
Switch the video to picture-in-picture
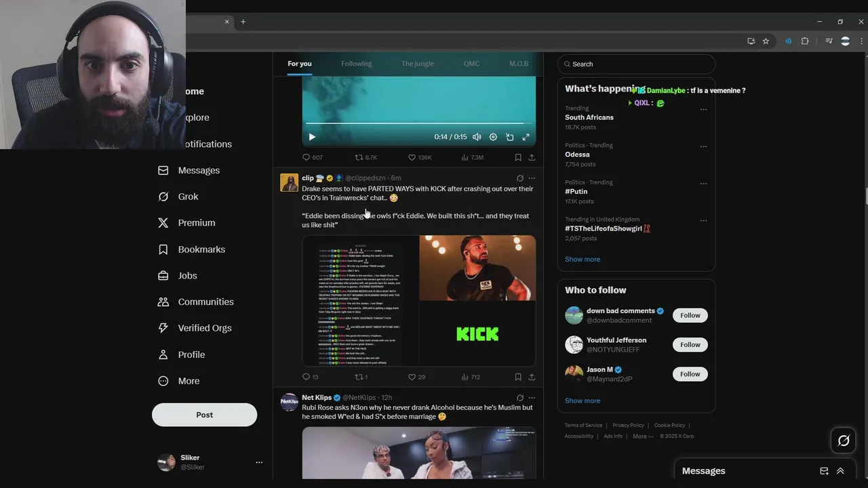509,137
